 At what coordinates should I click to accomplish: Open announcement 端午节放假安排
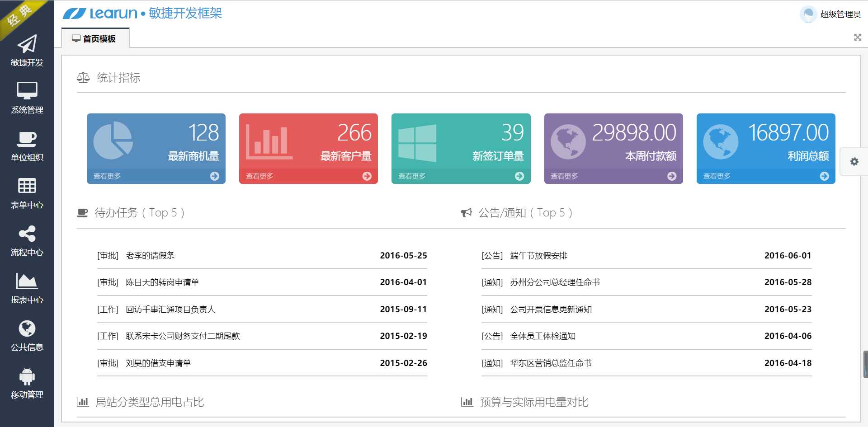click(x=538, y=256)
